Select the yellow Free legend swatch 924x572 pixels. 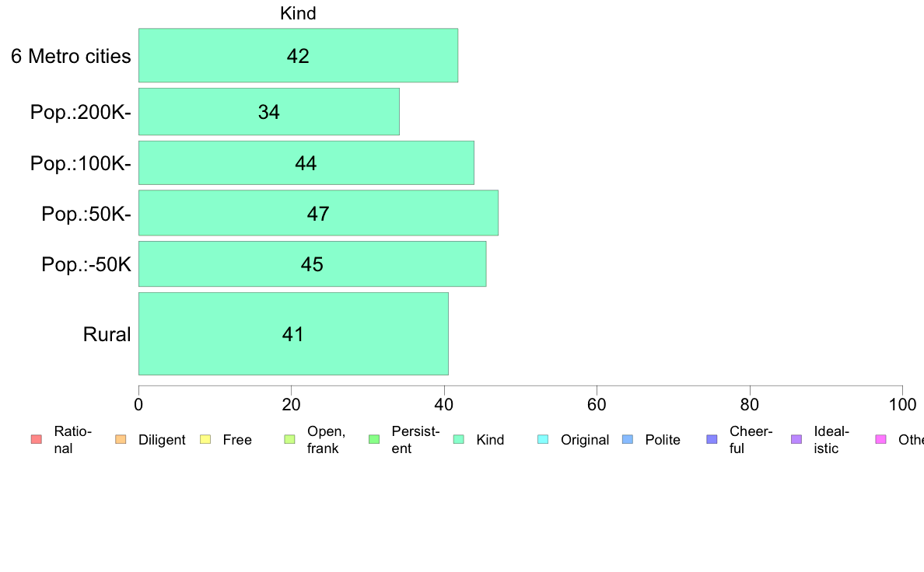[x=205, y=439]
